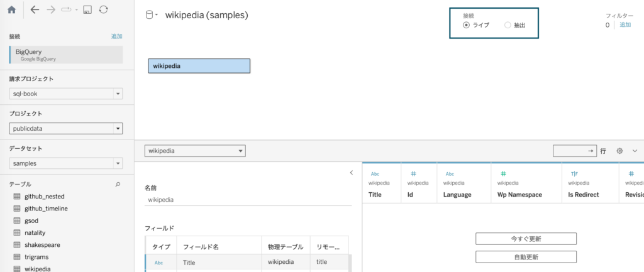644x272 pixels.
Task: Select the 抽出 extract radio button
Action: (x=508, y=25)
